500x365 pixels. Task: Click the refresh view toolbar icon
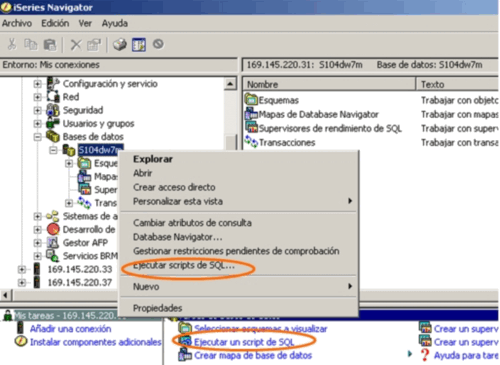tap(139, 44)
